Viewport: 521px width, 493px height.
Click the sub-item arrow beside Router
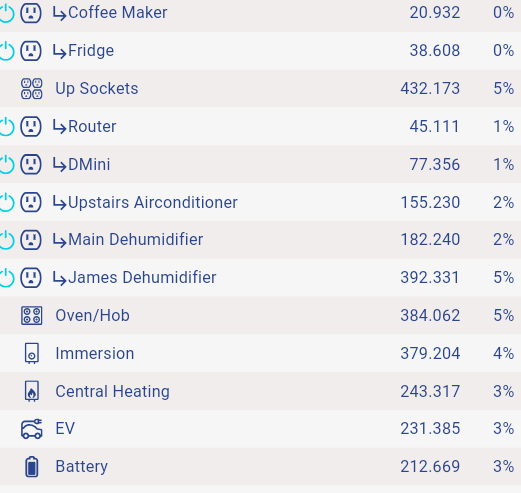point(60,127)
